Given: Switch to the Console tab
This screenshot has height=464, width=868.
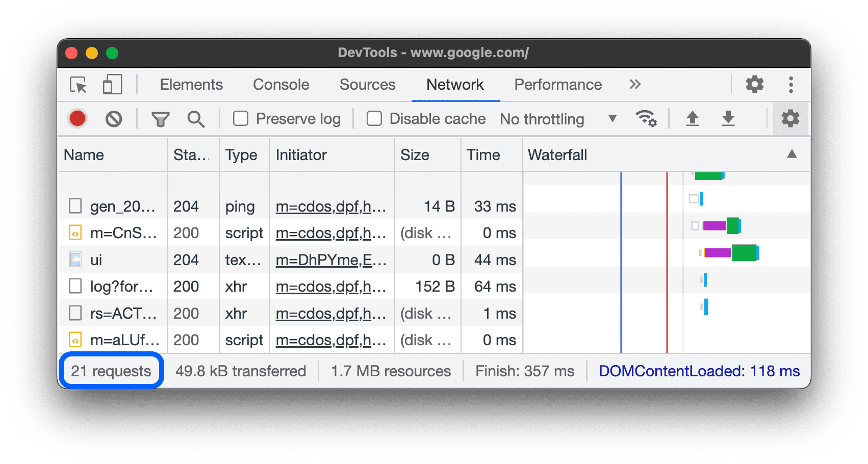Looking at the screenshot, I should (280, 85).
